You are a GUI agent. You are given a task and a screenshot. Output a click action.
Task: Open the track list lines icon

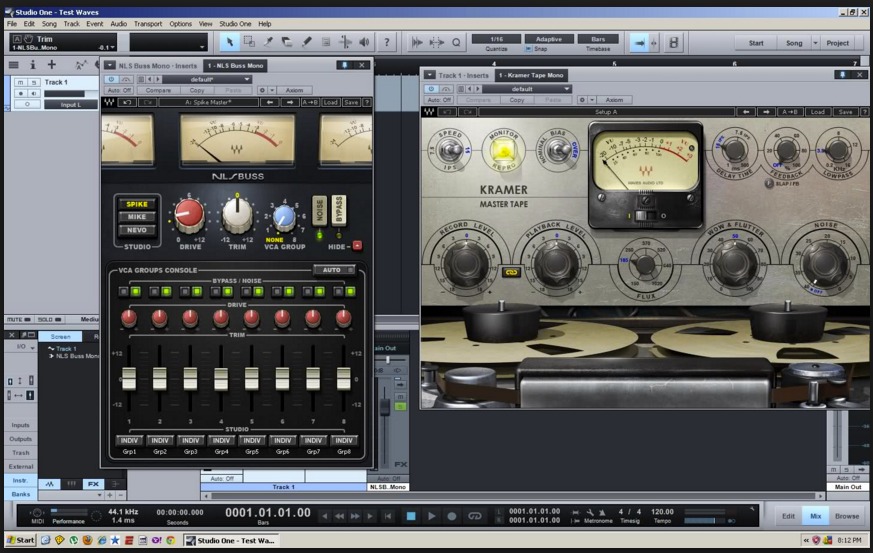[13, 65]
